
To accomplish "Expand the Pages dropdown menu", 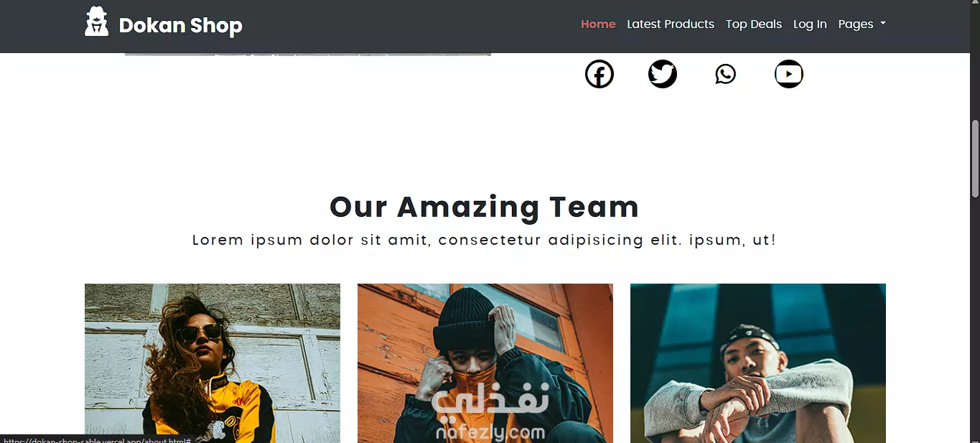I will [x=862, y=24].
